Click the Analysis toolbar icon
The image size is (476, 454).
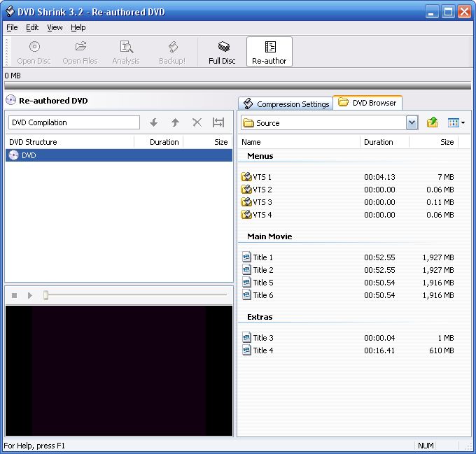coord(126,52)
